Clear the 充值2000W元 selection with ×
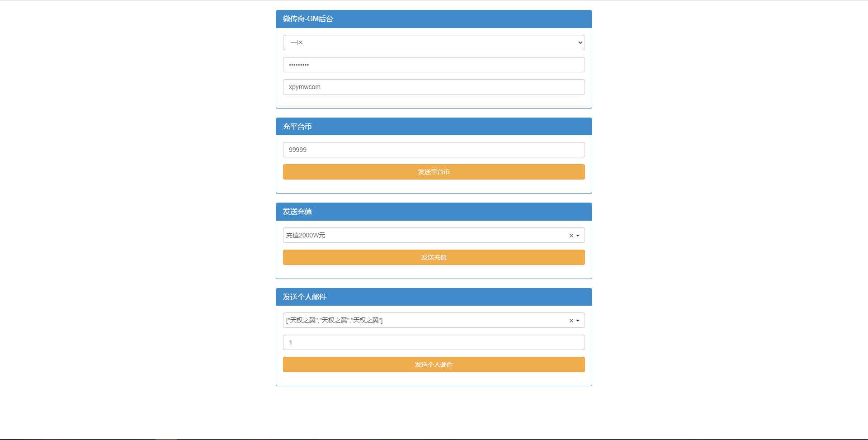 571,236
